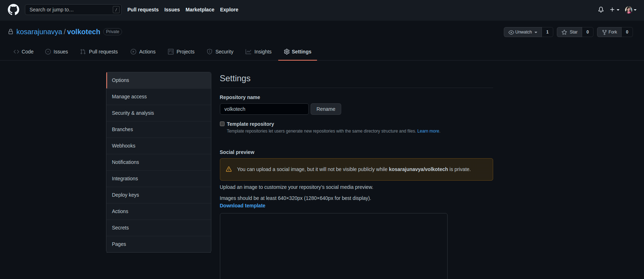Click the warning triangle in the social preview notice
644x279 pixels.
(229, 169)
